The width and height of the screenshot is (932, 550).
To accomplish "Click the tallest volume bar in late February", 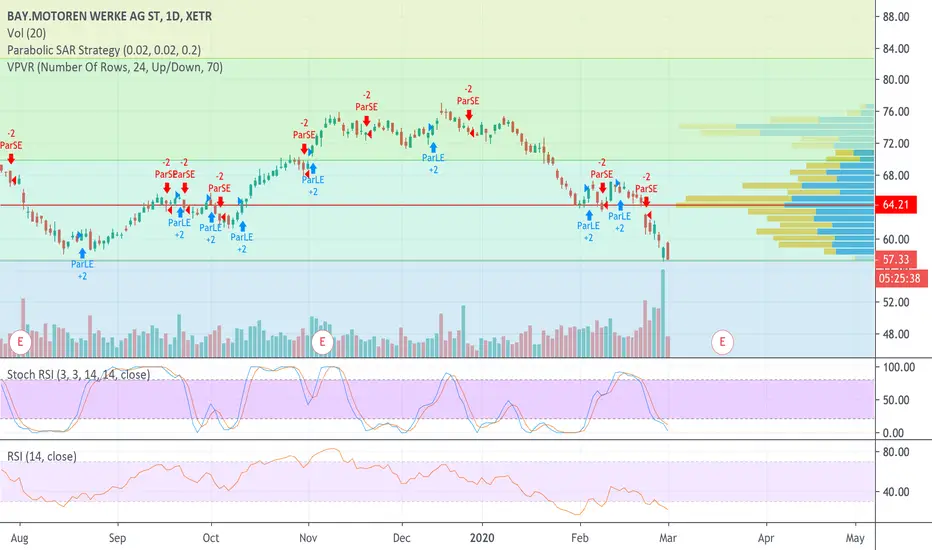I will pos(663,313).
